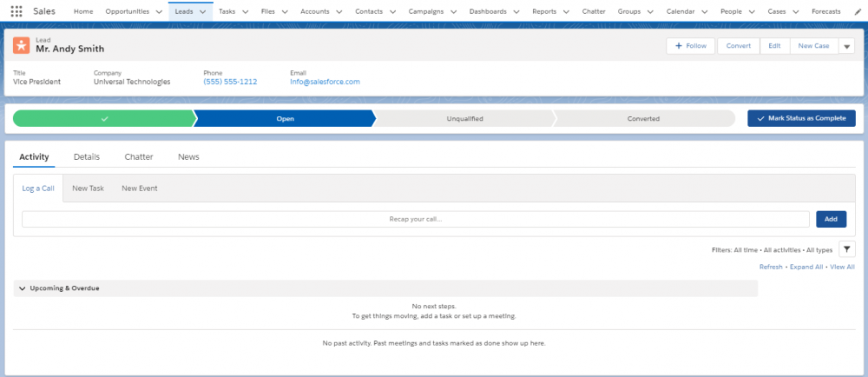Screen dimensions: 868x377
Task: Expand the Cases tab dropdown chevron
Action: point(795,11)
